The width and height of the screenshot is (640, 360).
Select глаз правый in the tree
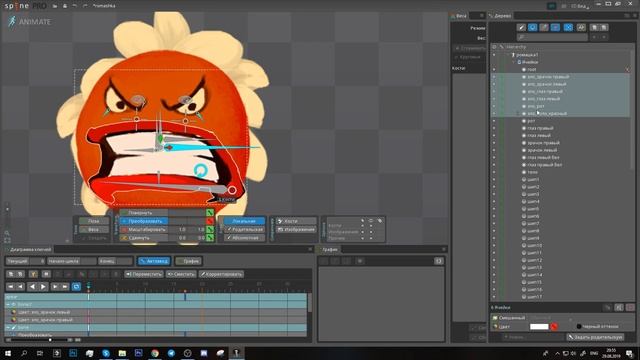pos(540,128)
